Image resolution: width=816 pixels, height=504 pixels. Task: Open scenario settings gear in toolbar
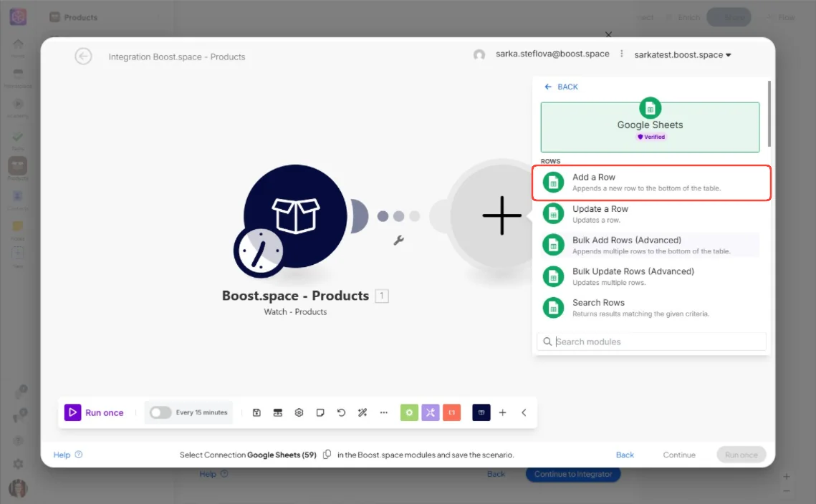pyautogui.click(x=299, y=412)
